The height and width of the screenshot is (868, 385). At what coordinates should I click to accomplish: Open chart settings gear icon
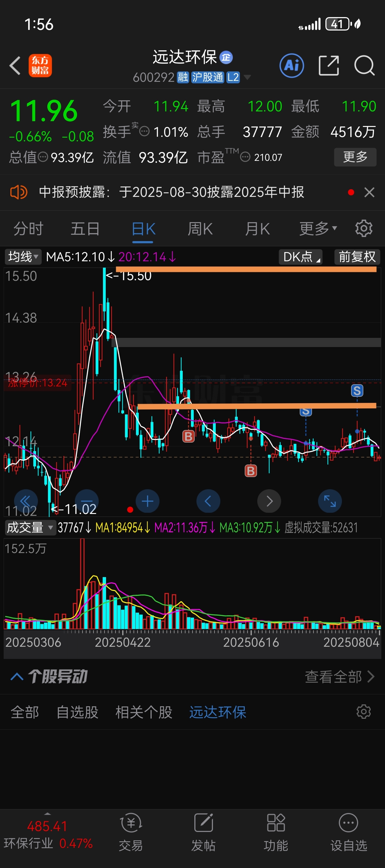pos(364,229)
